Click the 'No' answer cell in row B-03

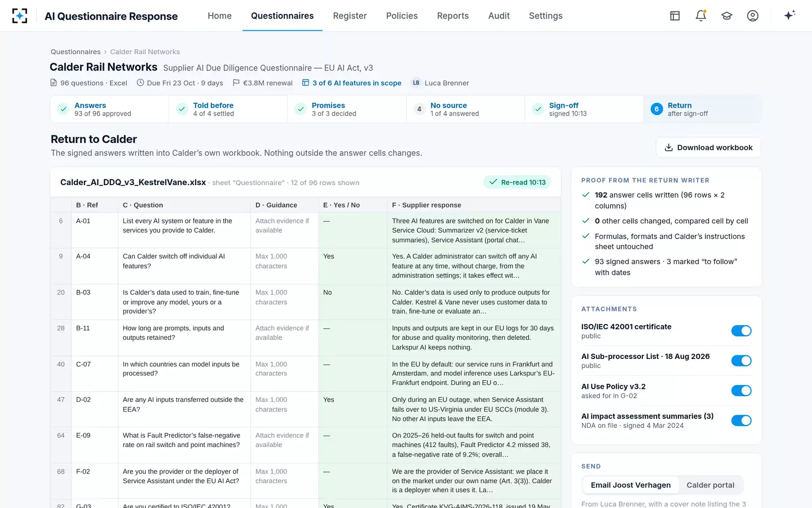point(352,302)
